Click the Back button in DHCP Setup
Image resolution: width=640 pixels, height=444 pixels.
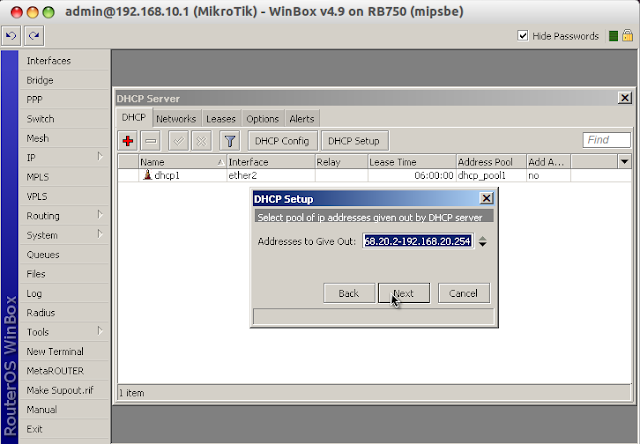[349, 293]
